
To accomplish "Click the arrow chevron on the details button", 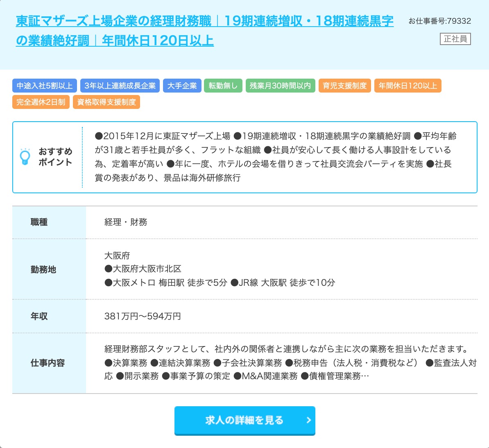I will [309, 420].
